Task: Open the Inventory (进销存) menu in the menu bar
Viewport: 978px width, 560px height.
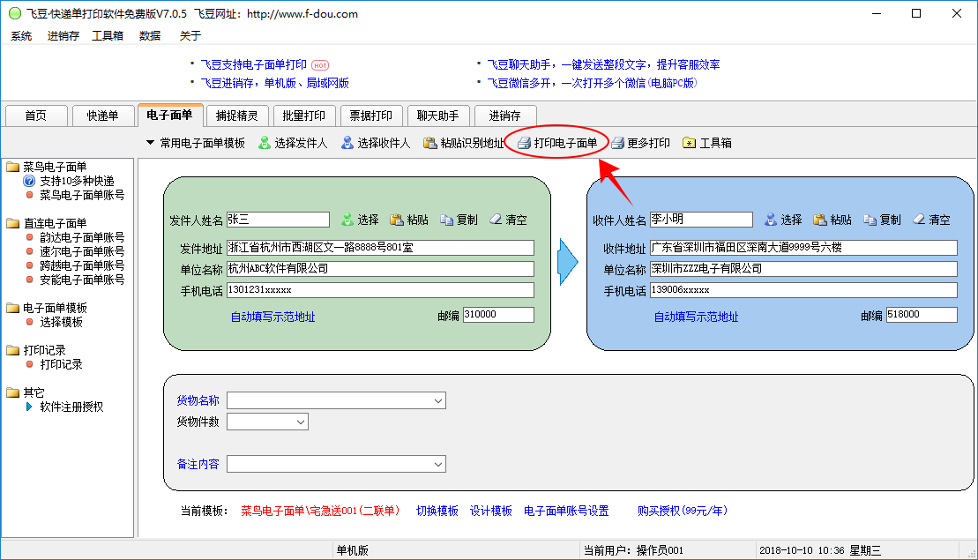Action: tap(63, 35)
